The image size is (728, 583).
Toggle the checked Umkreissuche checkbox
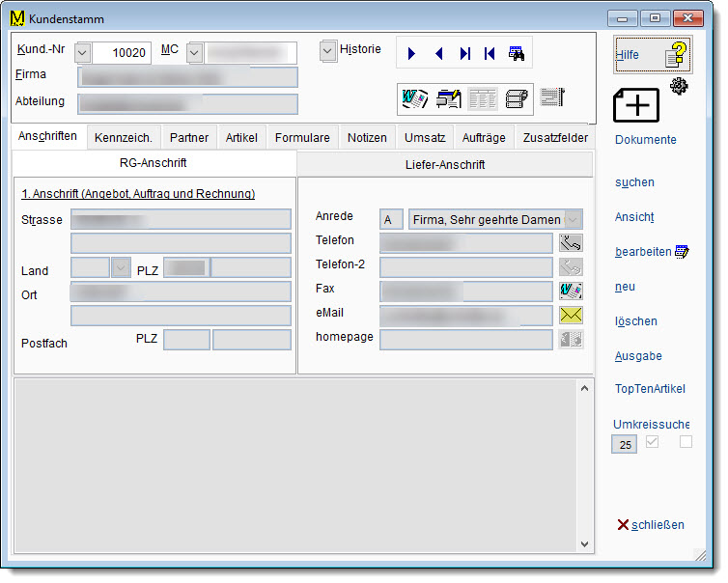(653, 443)
